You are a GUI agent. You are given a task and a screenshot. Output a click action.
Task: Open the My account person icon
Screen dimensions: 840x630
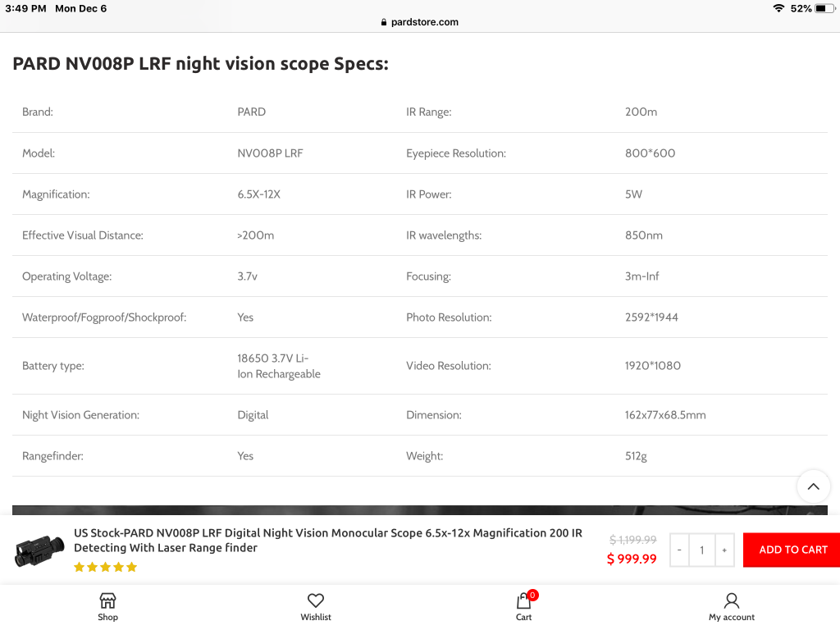click(731, 600)
